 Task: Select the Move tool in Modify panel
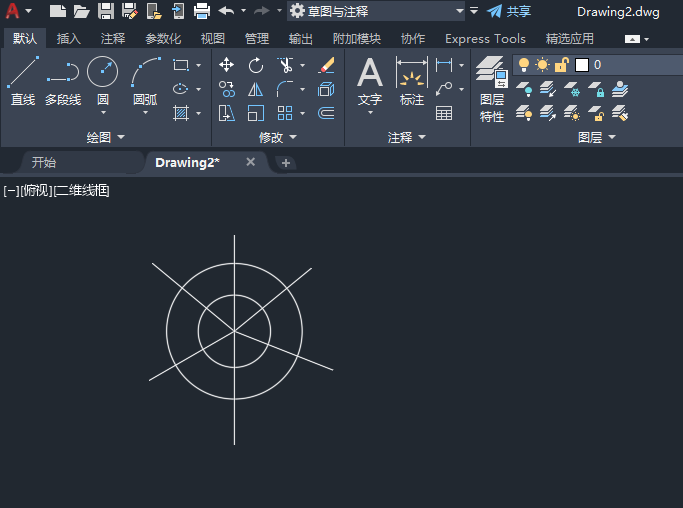coord(227,65)
